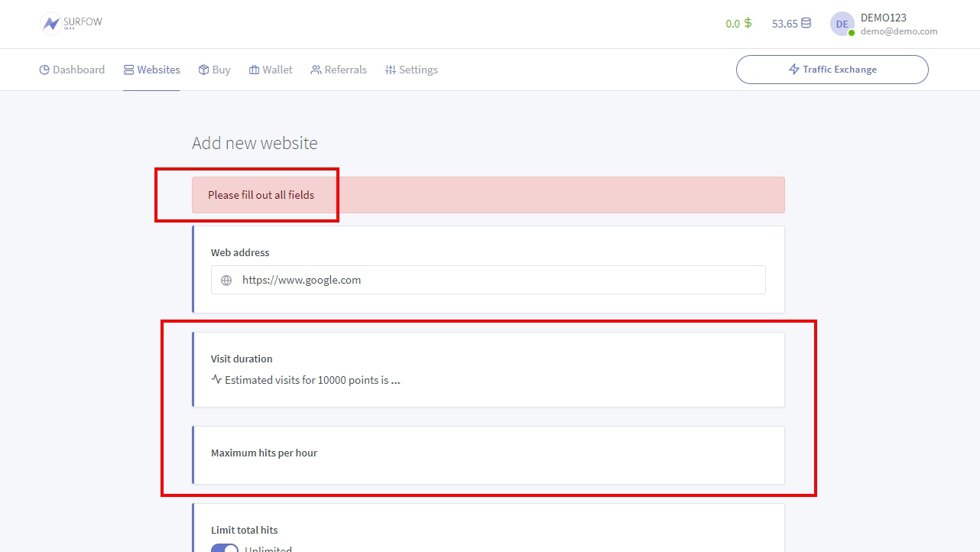The width and height of the screenshot is (980, 552).
Task: Click the Referrals people icon
Action: pyautogui.click(x=316, y=70)
